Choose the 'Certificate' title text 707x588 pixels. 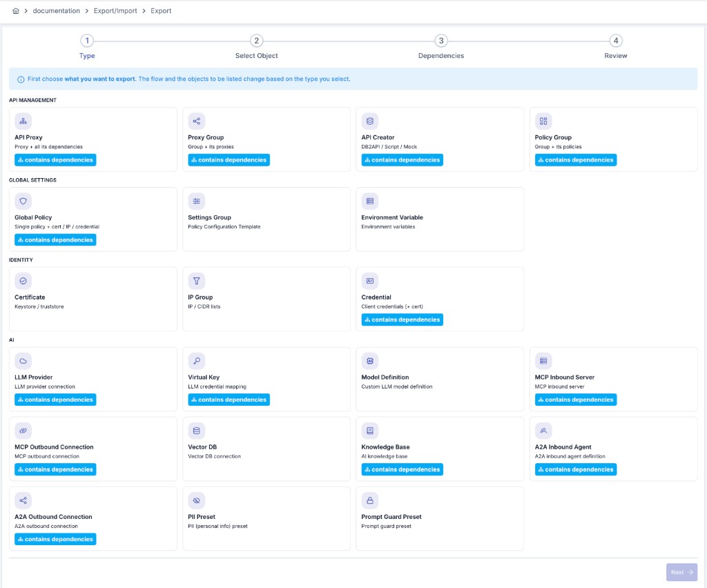pyautogui.click(x=30, y=297)
